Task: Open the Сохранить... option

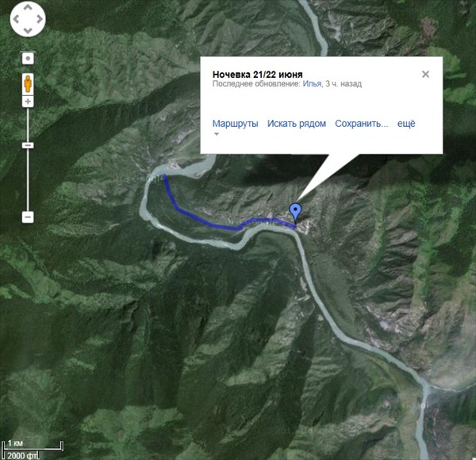Action: [x=362, y=124]
